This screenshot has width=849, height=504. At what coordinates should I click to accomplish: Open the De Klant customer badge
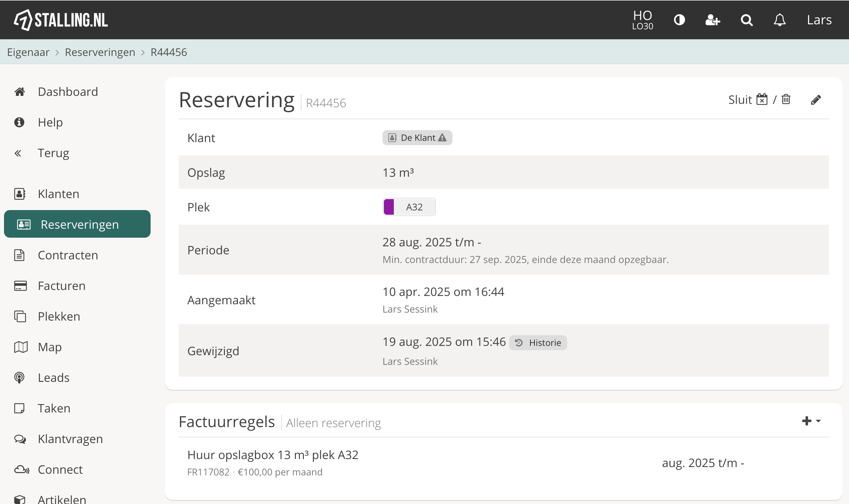(417, 137)
